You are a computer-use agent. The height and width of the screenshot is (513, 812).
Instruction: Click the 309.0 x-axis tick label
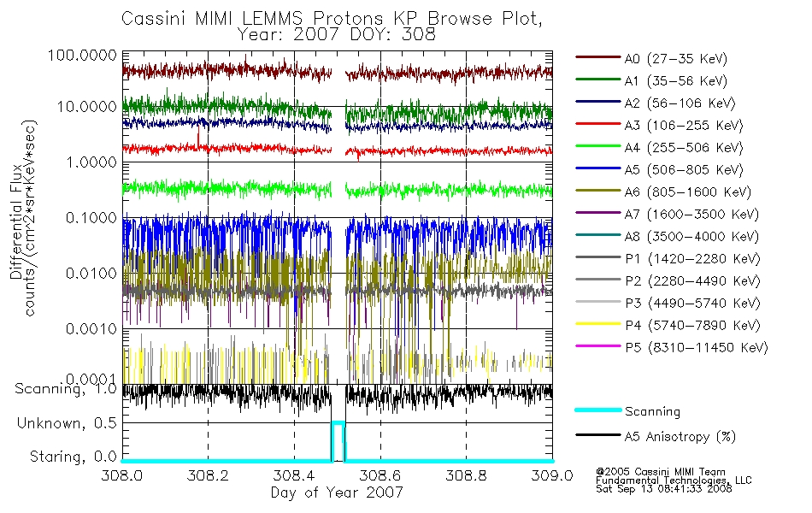pos(552,475)
